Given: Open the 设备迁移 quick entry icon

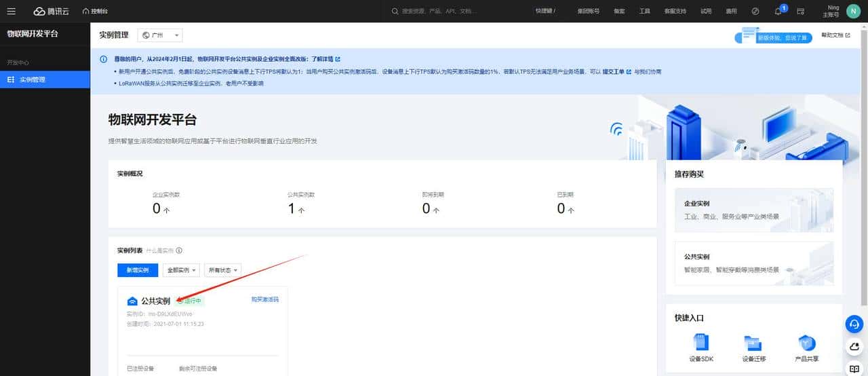Looking at the screenshot, I should pyautogui.click(x=753, y=343).
